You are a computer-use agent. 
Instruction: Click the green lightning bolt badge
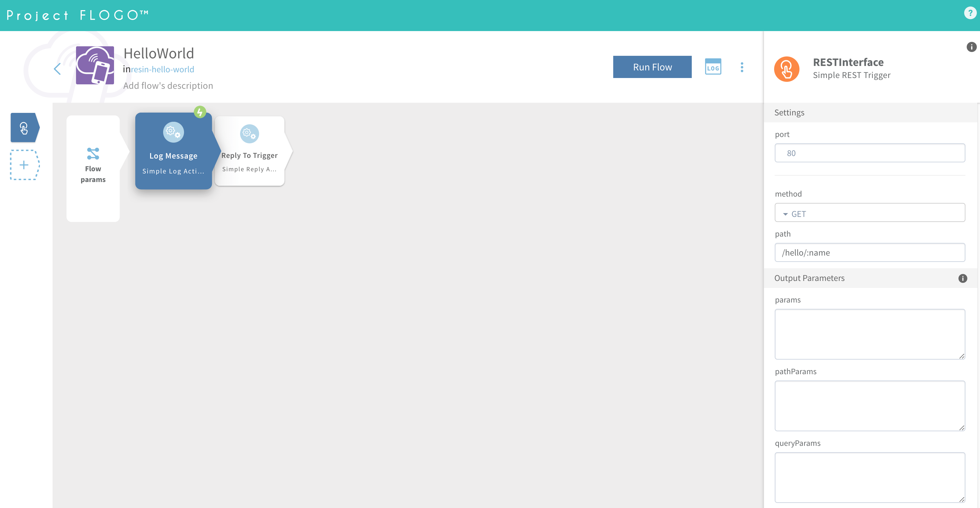200,112
